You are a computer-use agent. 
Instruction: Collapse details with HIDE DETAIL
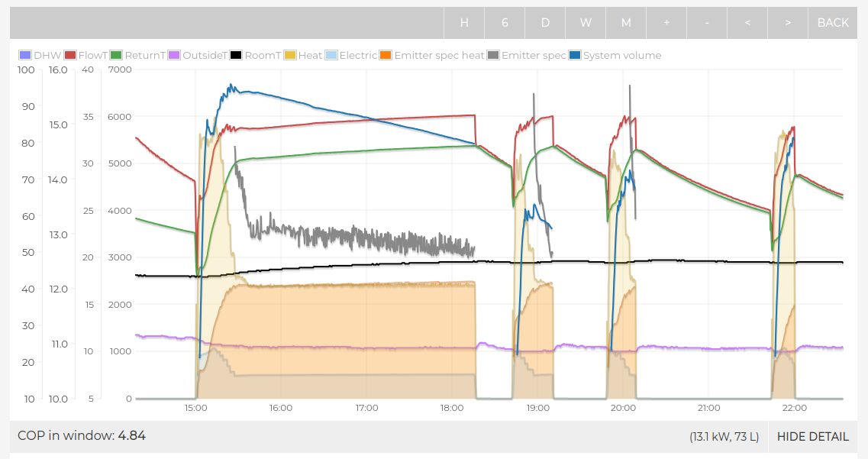(812, 437)
